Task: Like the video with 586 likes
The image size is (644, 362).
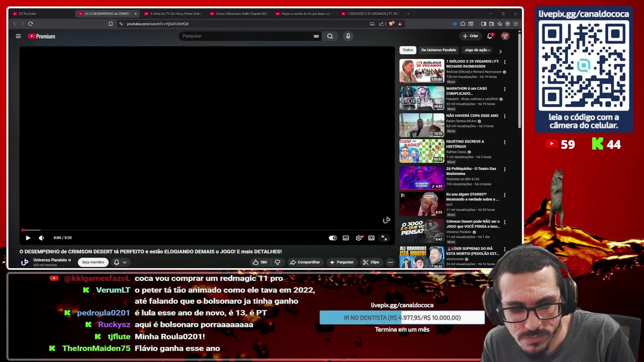Action: point(260,262)
